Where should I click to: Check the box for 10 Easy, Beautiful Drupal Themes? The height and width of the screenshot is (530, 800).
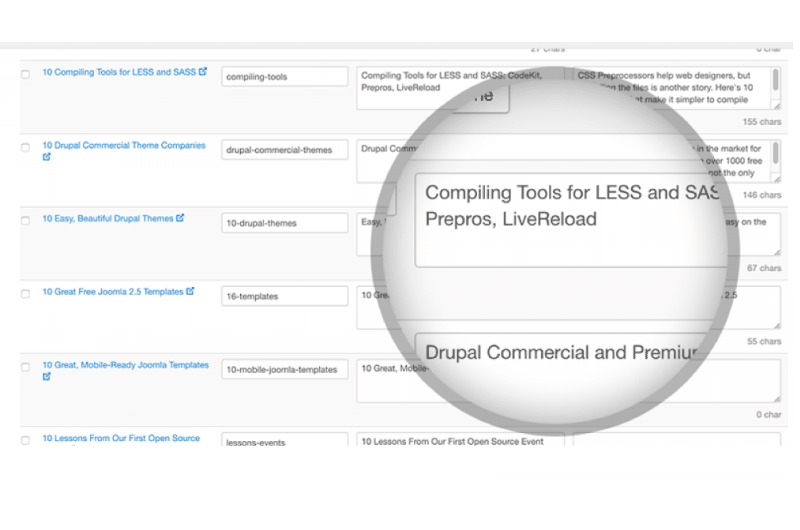point(25,220)
